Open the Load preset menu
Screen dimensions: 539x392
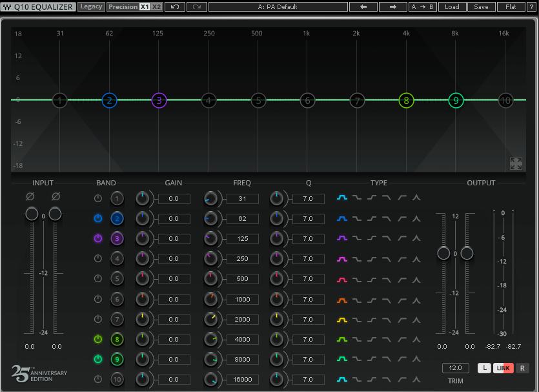click(452, 6)
